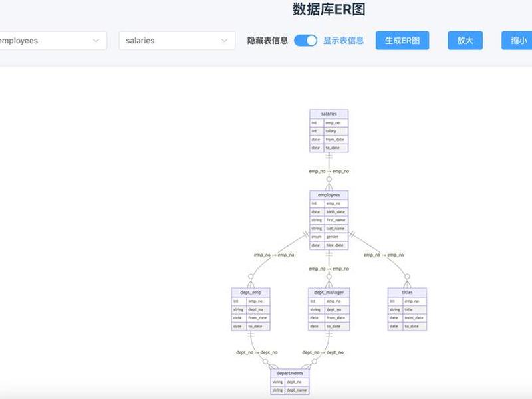Select the salaries entity header
The height and width of the screenshot is (399, 532).
[x=329, y=114]
